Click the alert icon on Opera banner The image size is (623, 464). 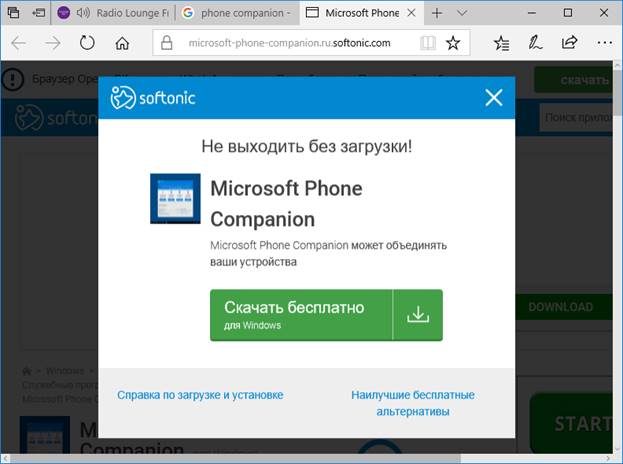[13, 79]
